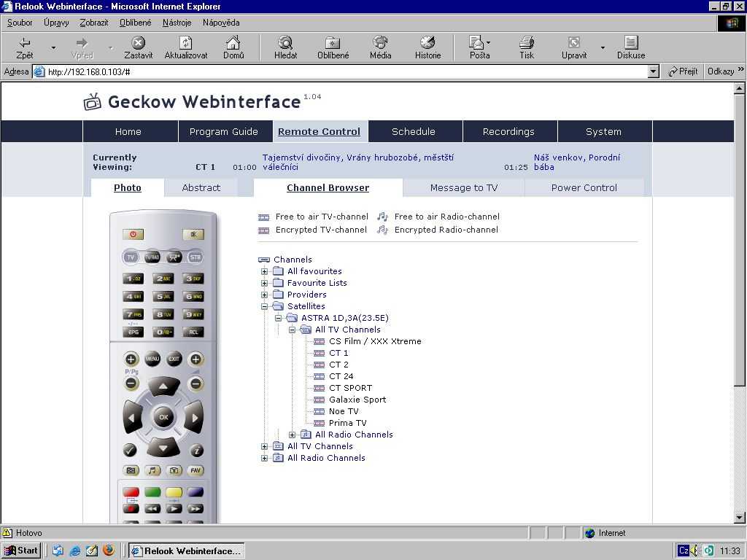Click the play button on remote

click(174, 508)
